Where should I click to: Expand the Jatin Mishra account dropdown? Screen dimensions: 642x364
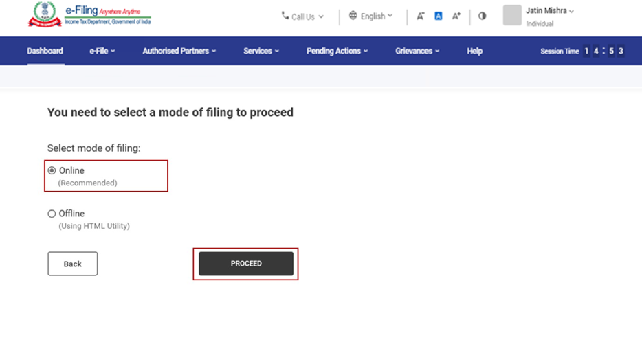point(550,11)
